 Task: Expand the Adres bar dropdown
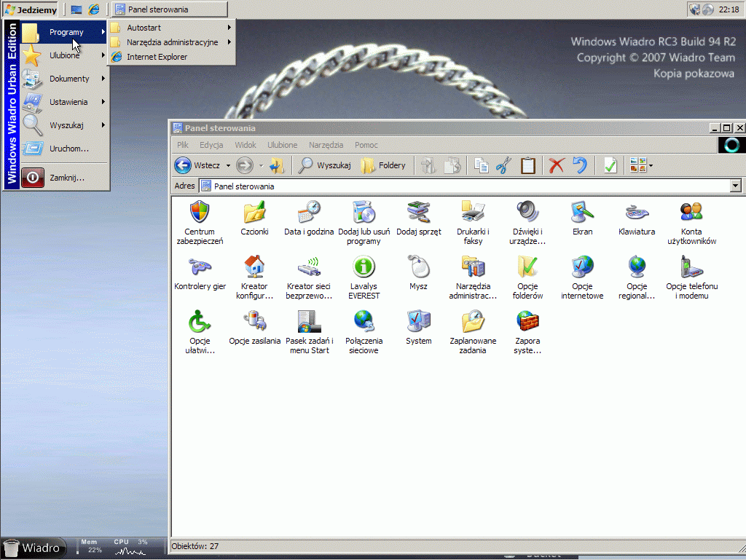pos(736,186)
